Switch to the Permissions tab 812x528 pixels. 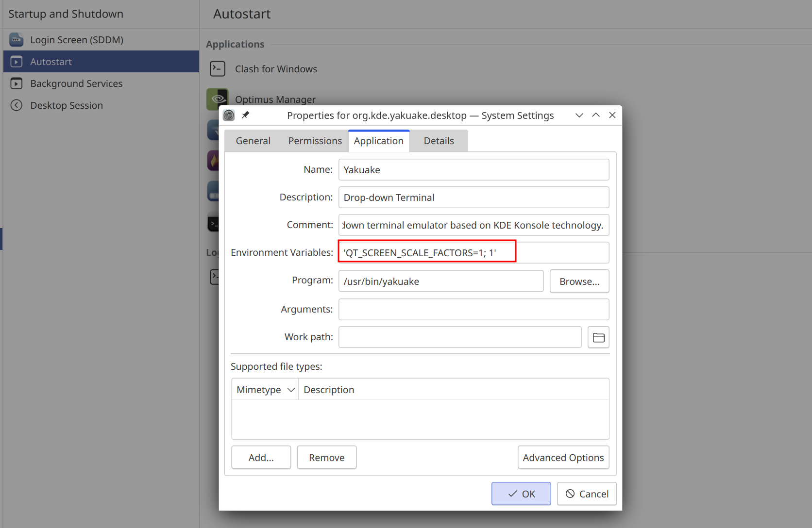(x=315, y=141)
